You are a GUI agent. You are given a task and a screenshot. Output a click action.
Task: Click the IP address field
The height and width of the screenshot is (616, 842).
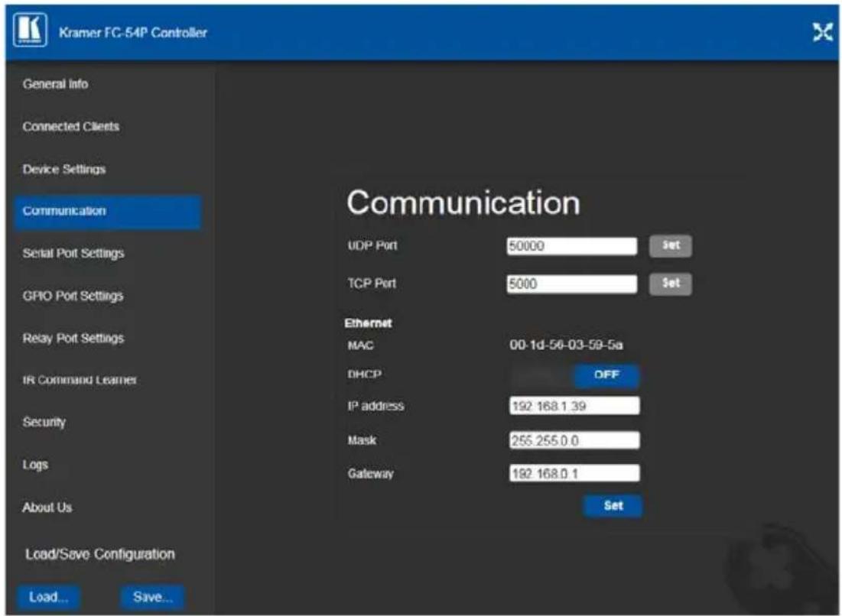pos(574,406)
